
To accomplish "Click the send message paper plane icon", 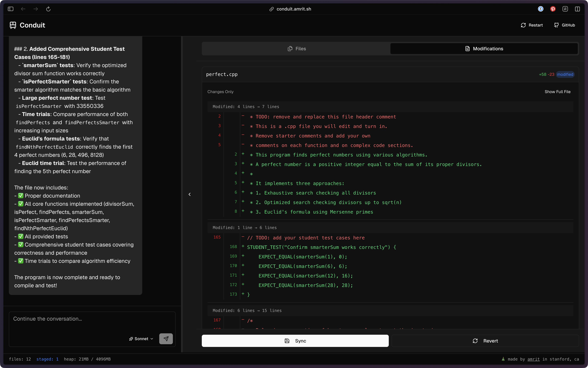I will pyautogui.click(x=166, y=339).
